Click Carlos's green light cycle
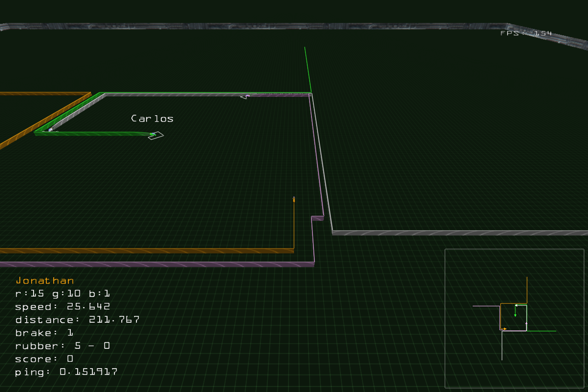This screenshot has width=588, height=392. [x=155, y=135]
